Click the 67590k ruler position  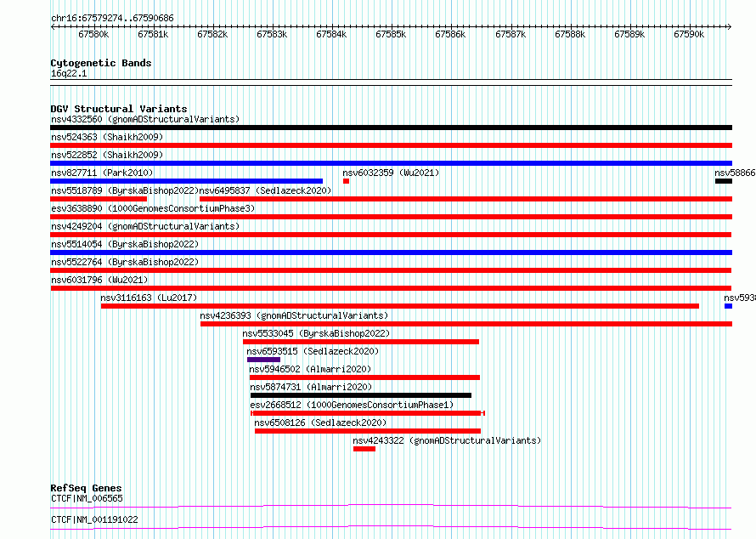[x=689, y=34]
